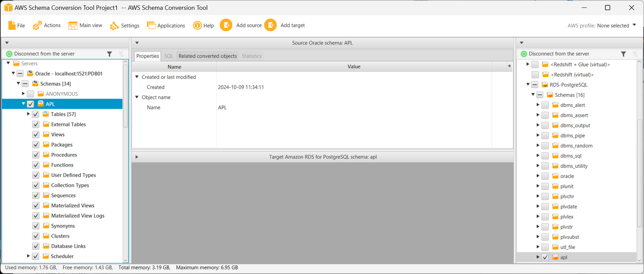Select the dbms_random schema row
Image resolution: width=644 pixels, height=274 pixels.
pyautogui.click(x=576, y=146)
